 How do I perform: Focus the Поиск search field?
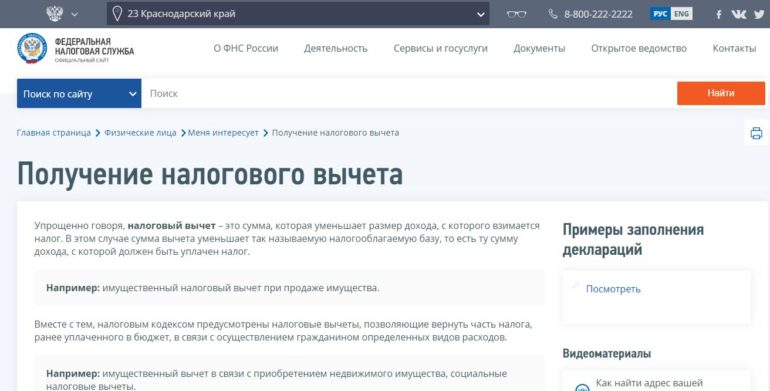409,93
